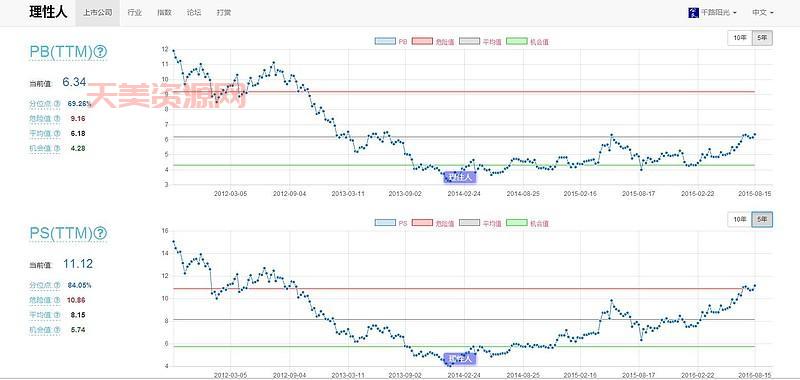Toggle the PS series blue legend swatch
Screen dimensions: 800x380
[385, 223]
